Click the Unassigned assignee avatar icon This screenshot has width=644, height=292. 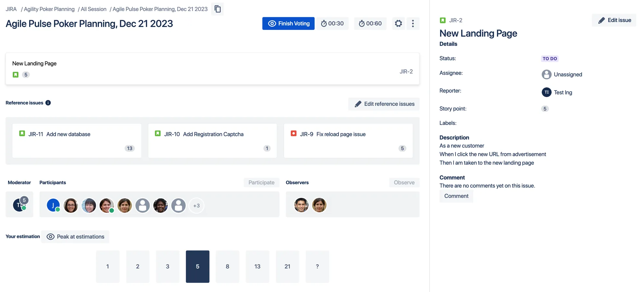(546, 74)
